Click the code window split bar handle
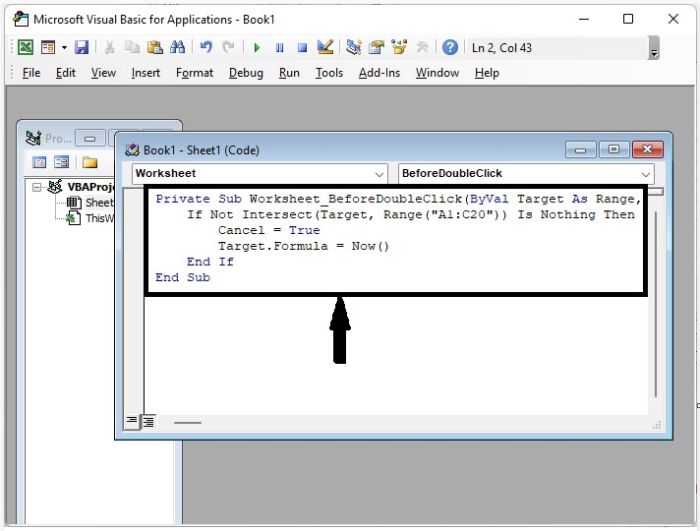The height and width of the screenshot is (531, 700). click(656, 192)
